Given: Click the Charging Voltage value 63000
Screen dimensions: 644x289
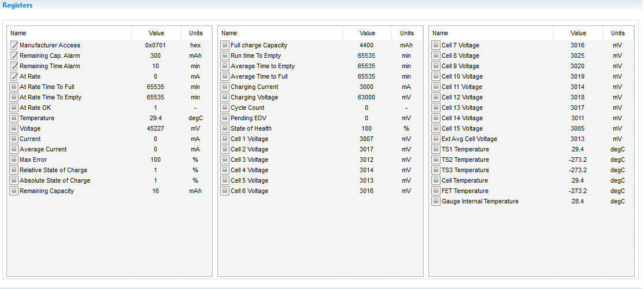Looking at the screenshot, I should pos(367,97).
